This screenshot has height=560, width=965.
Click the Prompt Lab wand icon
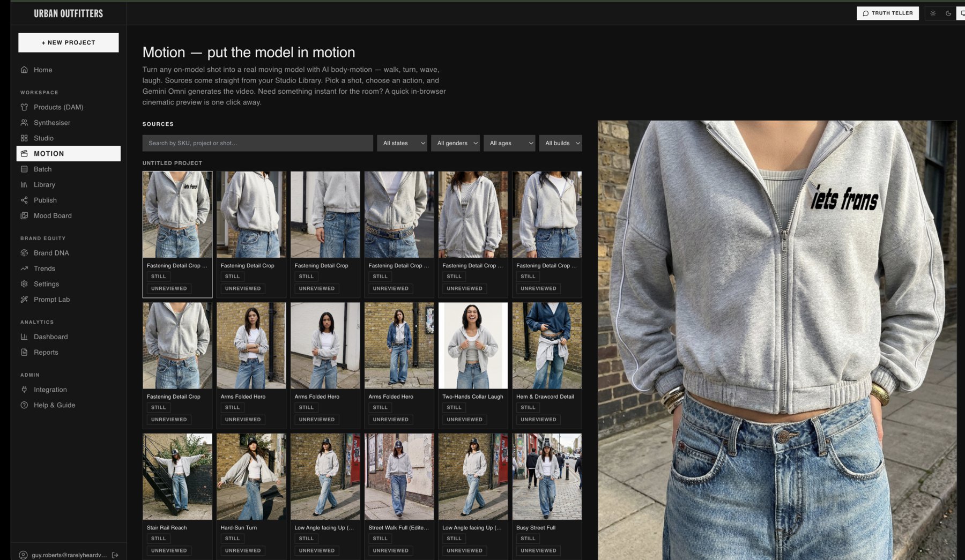(x=24, y=300)
